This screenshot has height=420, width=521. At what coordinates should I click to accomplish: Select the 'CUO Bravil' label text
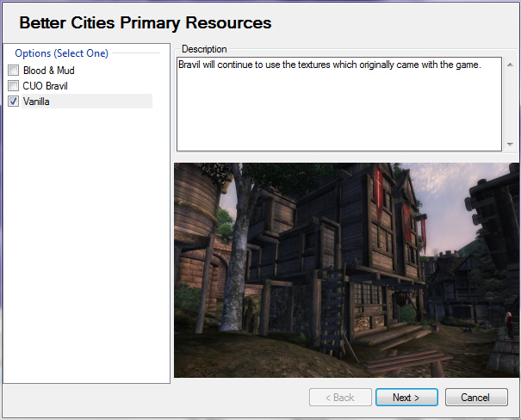45,86
